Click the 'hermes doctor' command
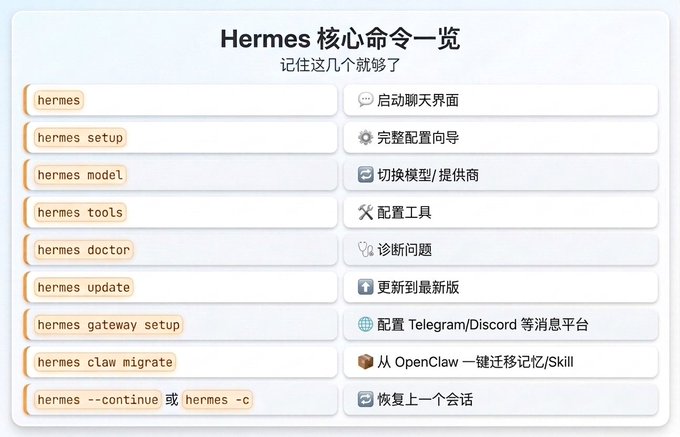The image size is (680, 437). coord(83,250)
